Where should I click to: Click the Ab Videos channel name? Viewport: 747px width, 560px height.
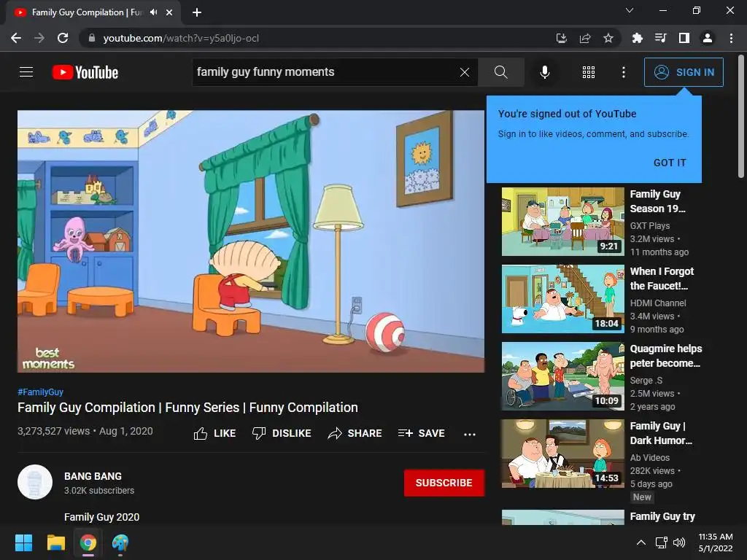[x=650, y=457]
